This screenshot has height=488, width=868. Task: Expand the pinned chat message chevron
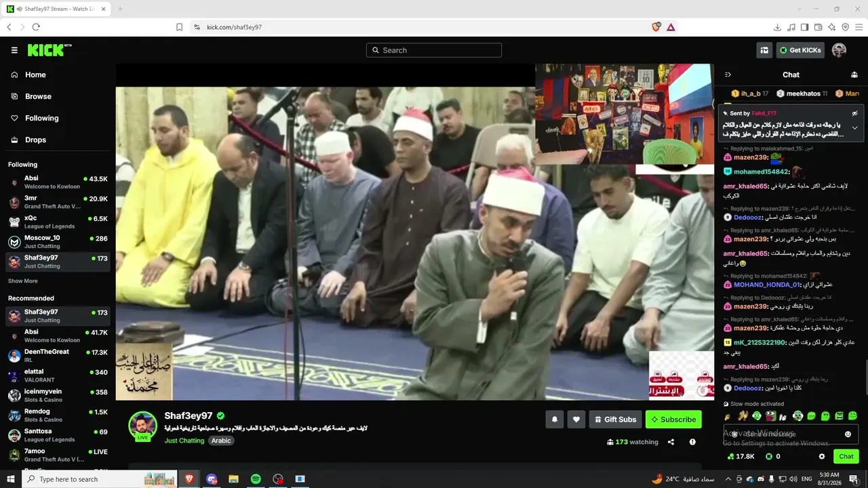(854, 127)
